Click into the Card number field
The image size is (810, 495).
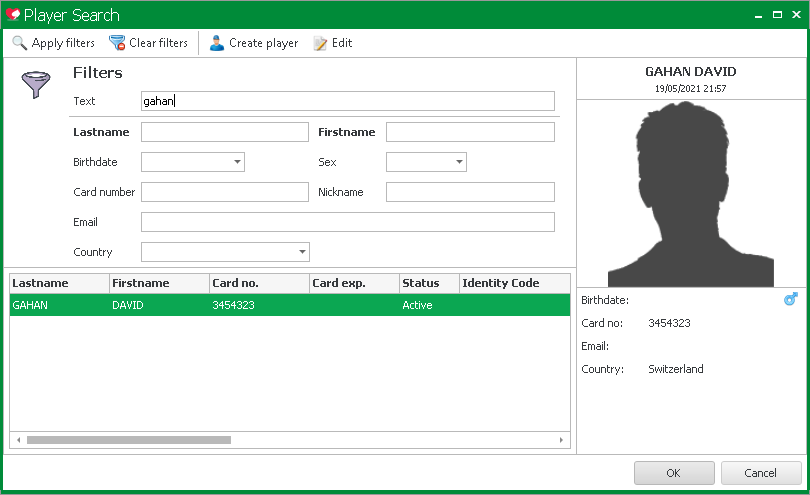pos(225,192)
